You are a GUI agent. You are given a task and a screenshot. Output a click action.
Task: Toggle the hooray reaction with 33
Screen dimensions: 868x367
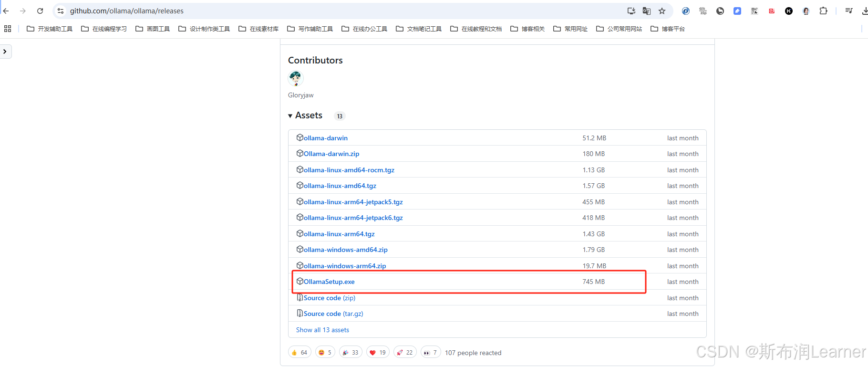[x=351, y=352]
